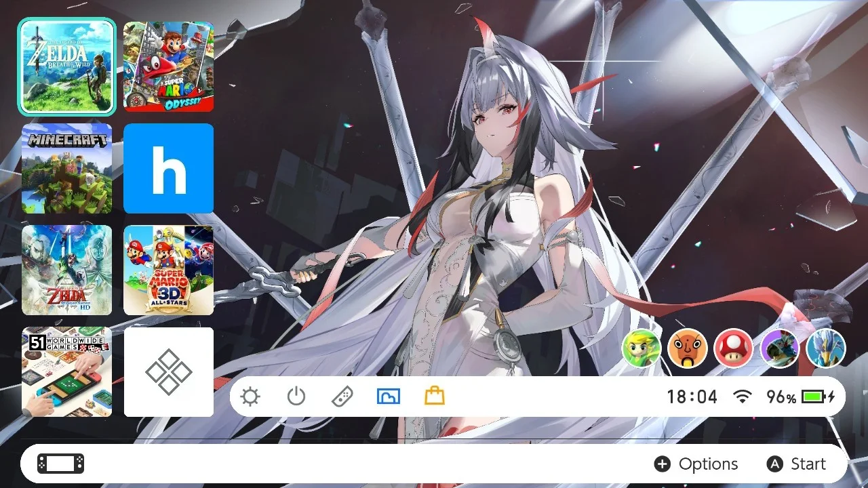Viewport: 868px width, 488px height.
Task: Select the Toon Link user avatar
Action: tap(642, 349)
